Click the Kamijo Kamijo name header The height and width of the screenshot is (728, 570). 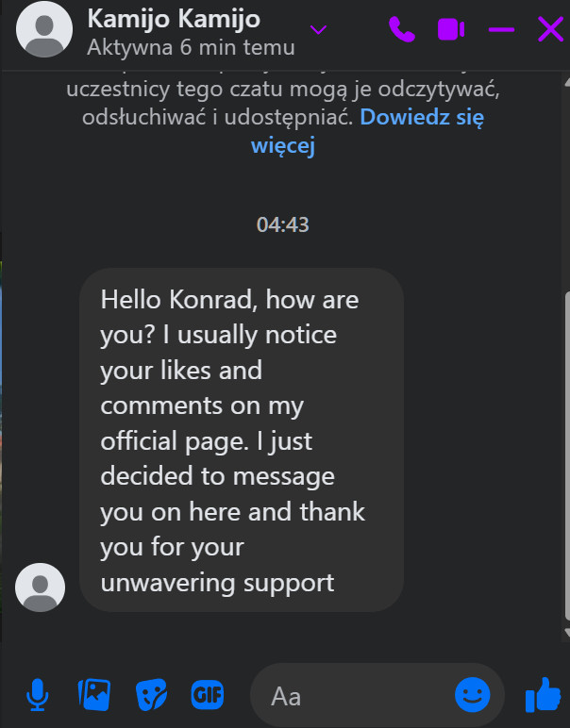click(174, 19)
